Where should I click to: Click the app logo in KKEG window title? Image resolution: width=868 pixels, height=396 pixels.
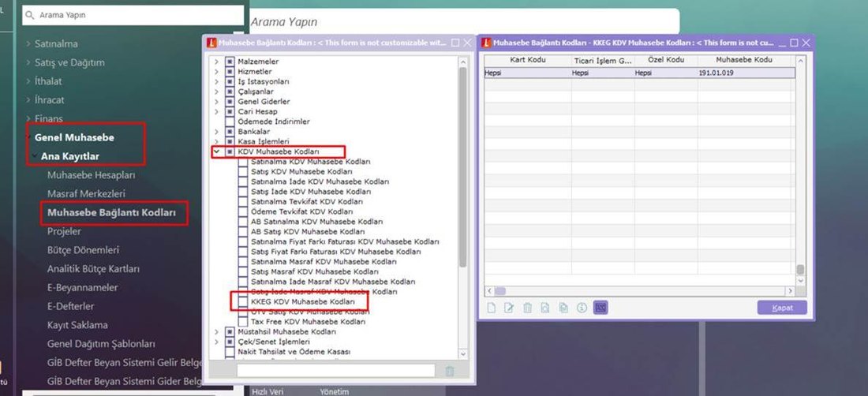486,43
